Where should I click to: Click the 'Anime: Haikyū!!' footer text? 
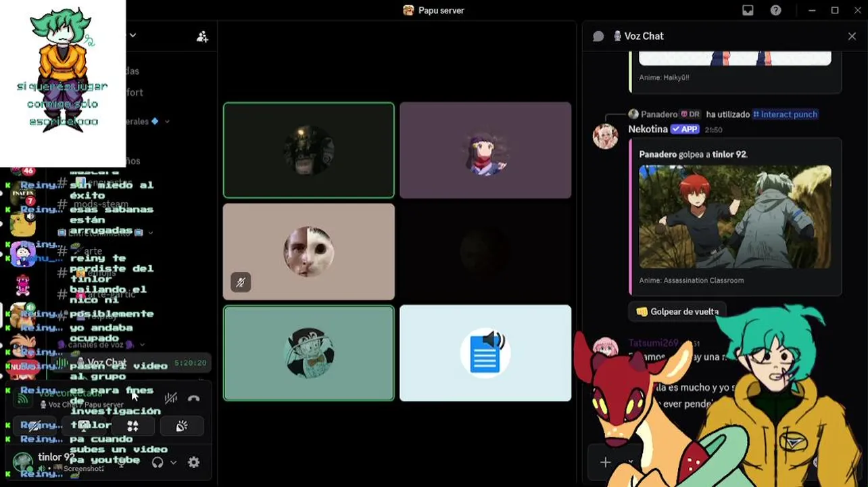[x=664, y=78]
